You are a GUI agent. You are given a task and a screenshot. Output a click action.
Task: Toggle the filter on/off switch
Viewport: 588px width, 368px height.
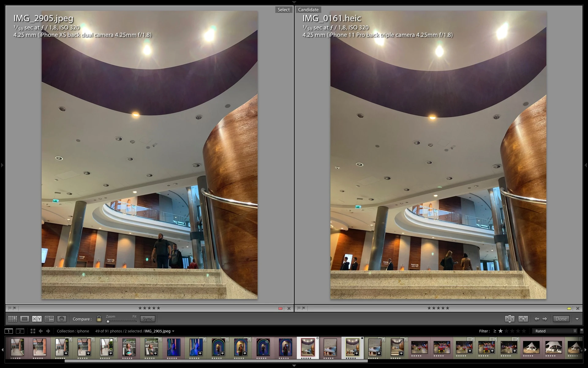(x=582, y=331)
